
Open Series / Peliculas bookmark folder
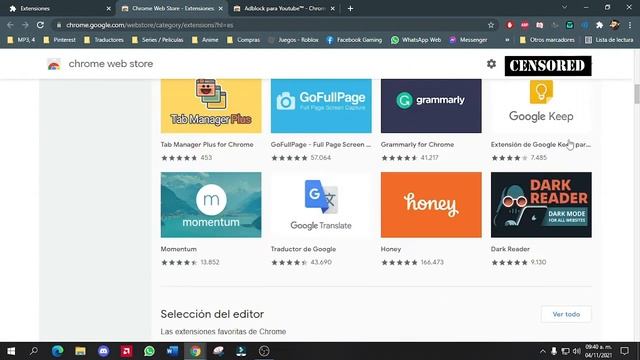click(x=157, y=40)
